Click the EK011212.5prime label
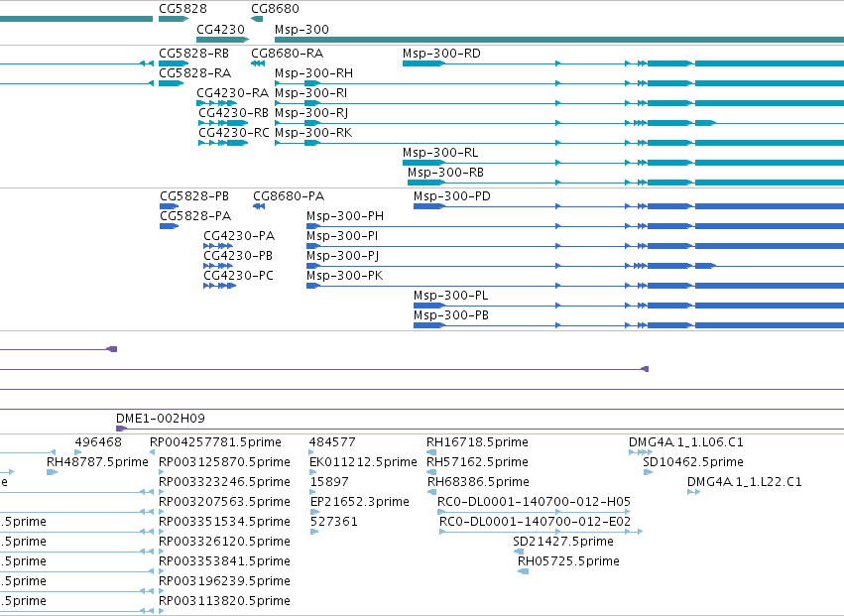 [x=363, y=462]
